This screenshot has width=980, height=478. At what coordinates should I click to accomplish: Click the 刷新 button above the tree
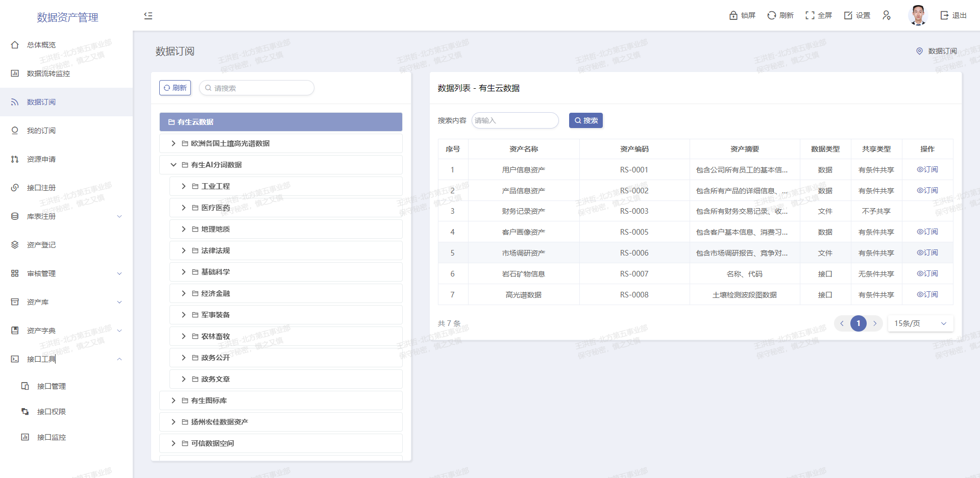pyautogui.click(x=175, y=88)
